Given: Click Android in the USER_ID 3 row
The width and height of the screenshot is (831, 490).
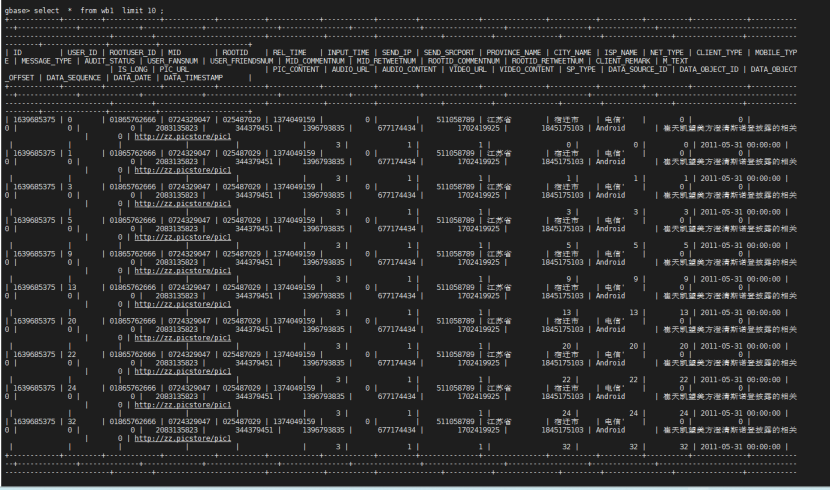Looking at the screenshot, I should [x=610, y=195].
